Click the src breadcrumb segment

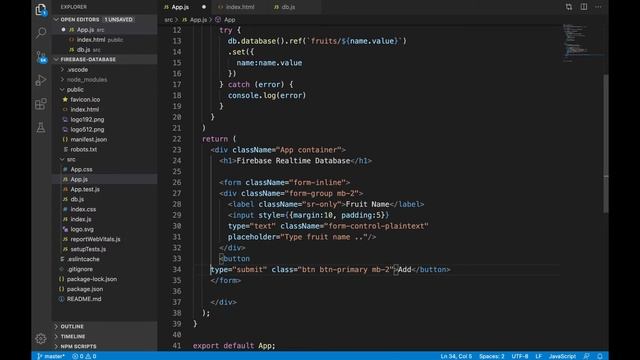click(168, 20)
